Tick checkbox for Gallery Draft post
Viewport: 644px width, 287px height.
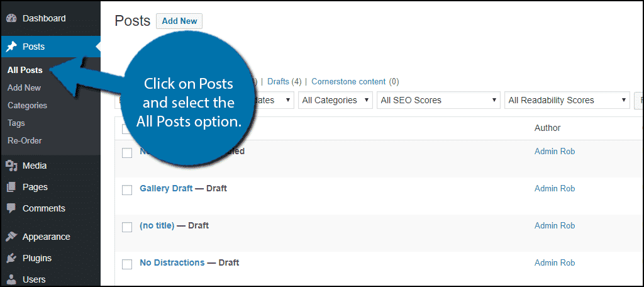click(x=127, y=190)
